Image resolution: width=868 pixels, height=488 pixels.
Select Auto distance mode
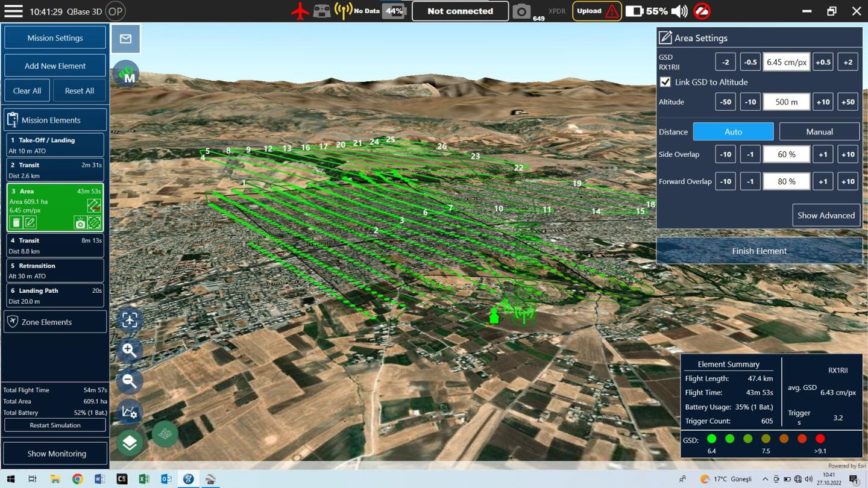(x=733, y=131)
